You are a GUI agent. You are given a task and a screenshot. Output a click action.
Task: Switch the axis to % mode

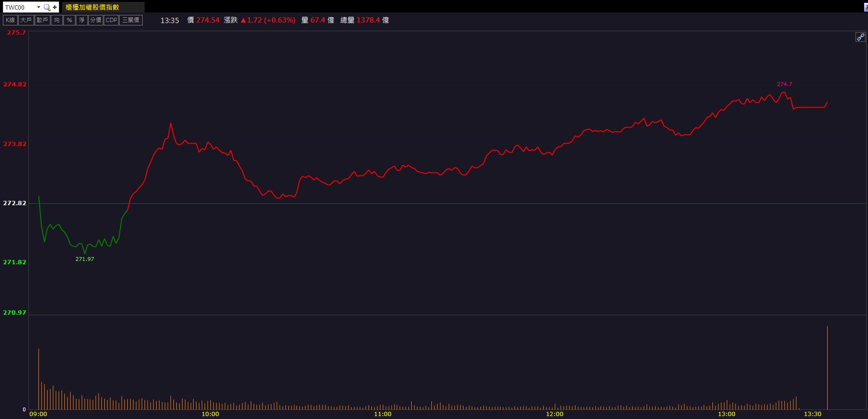pos(70,20)
